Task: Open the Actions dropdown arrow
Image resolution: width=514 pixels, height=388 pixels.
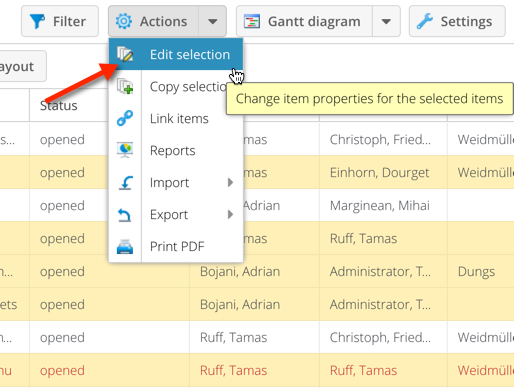Action: pyautogui.click(x=213, y=21)
